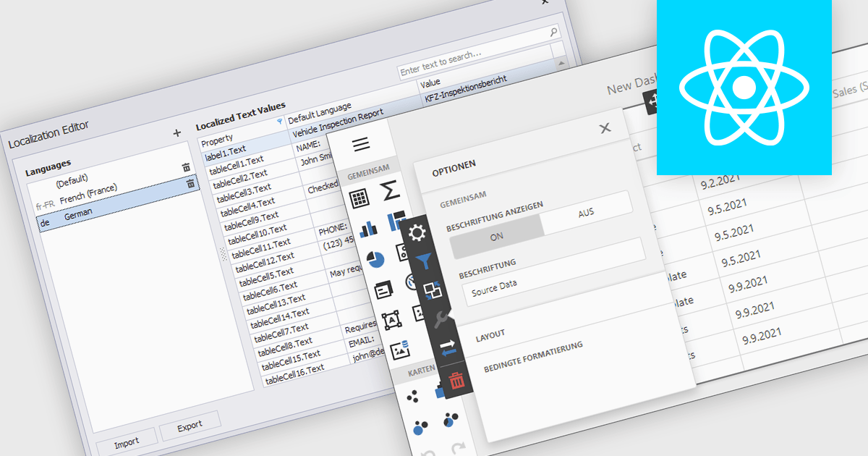This screenshot has height=456, width=868.
Task: Select German in the Languages list
Action: (78, 216)
